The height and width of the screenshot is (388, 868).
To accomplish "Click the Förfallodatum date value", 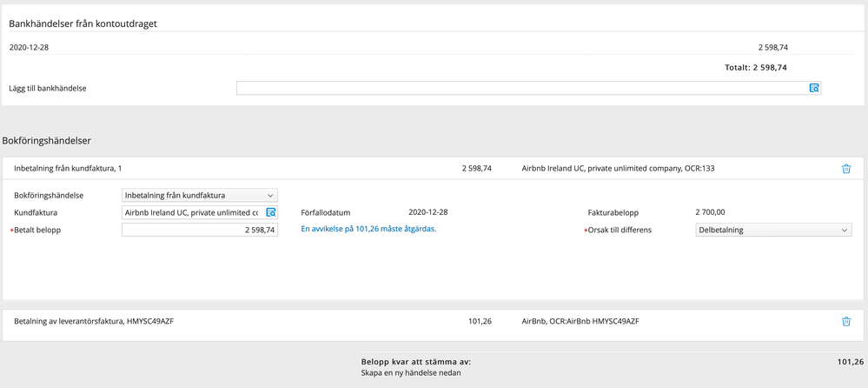I will click(427, 212).
